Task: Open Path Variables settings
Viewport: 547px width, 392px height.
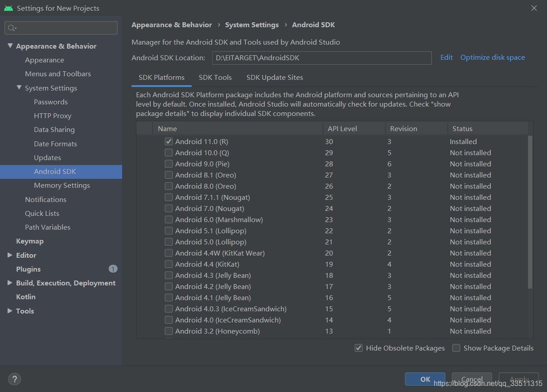Action: 48,227
